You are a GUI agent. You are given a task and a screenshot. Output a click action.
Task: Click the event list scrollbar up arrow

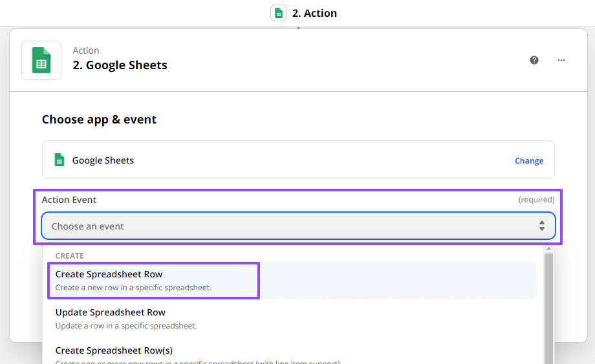pyautogui.click(x=549, y=249)
